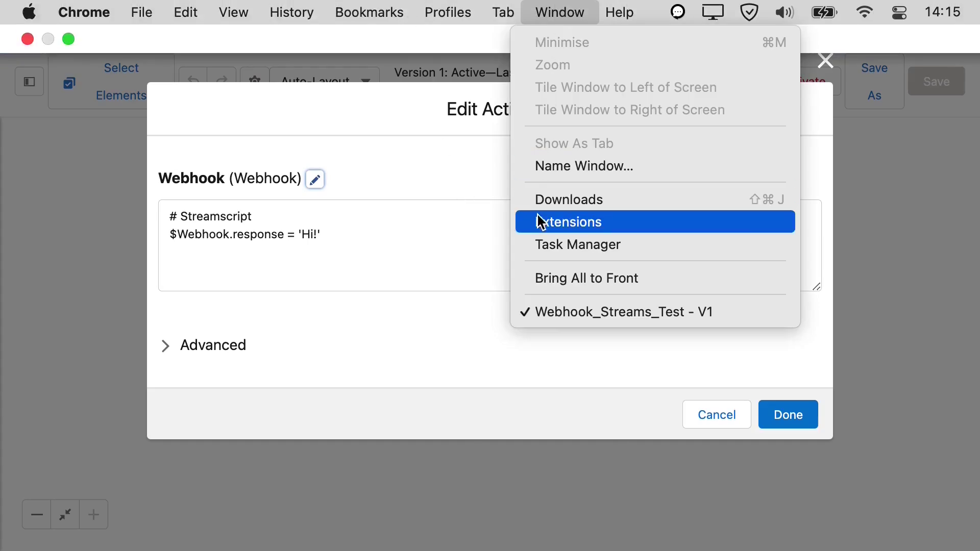Click the Done button
980x551 pixels.
(788, 415)
